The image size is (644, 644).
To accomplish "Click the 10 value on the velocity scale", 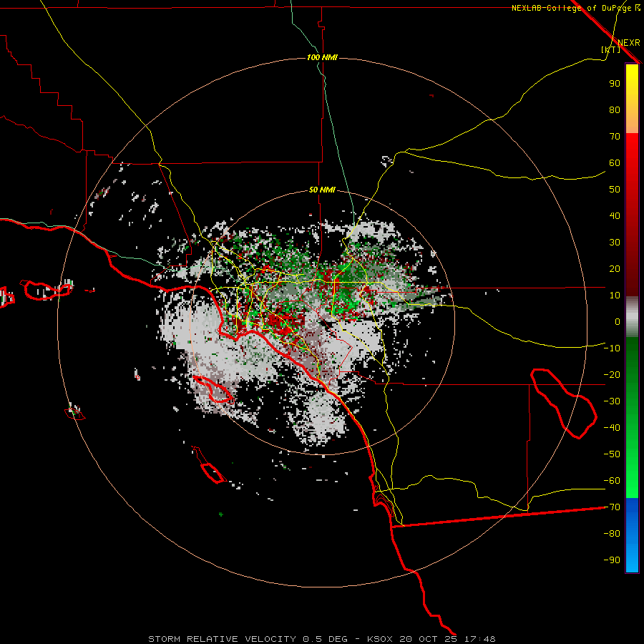I will coord(615,296).
